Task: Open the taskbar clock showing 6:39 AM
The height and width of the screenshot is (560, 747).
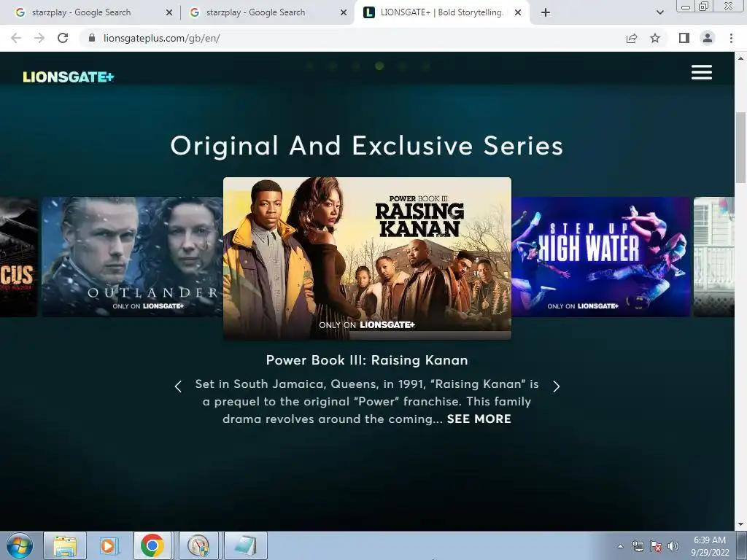Action: pyautogui.click(x=710, y=546)
